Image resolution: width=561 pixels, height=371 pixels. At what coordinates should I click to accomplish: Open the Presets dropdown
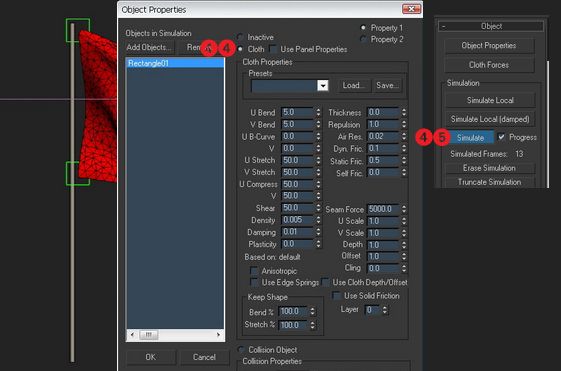(x=323, y=86)
